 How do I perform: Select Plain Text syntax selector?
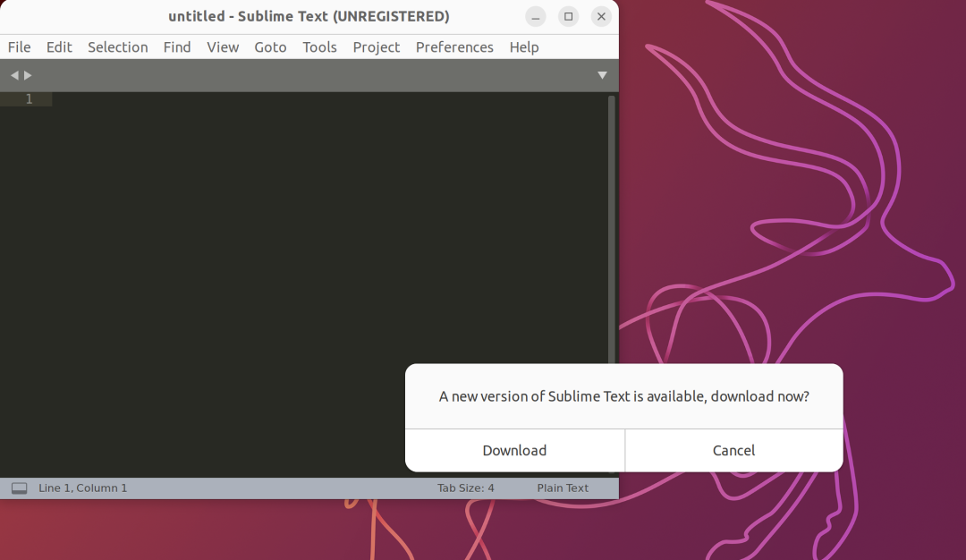pyautogui.click(x=563, y=488)
